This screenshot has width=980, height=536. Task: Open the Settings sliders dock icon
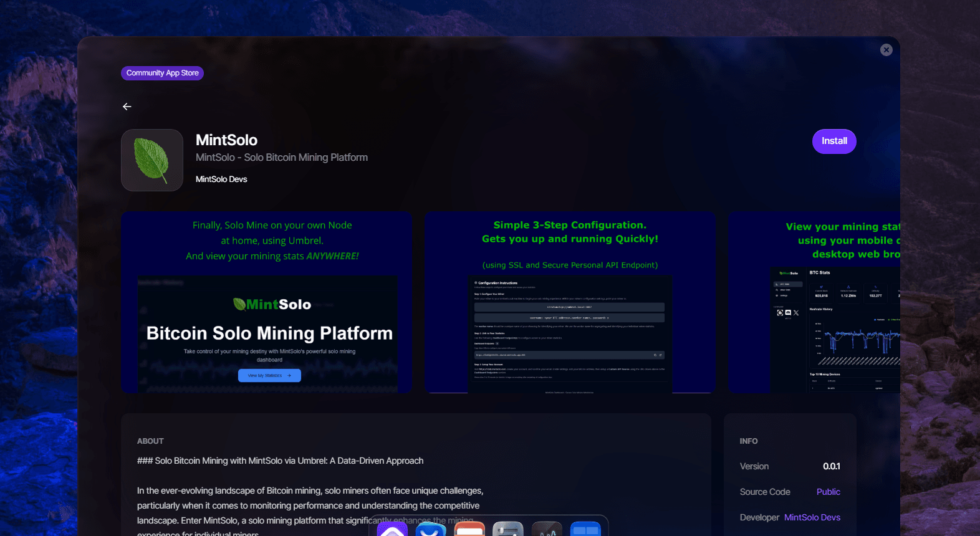click(508, 530)
